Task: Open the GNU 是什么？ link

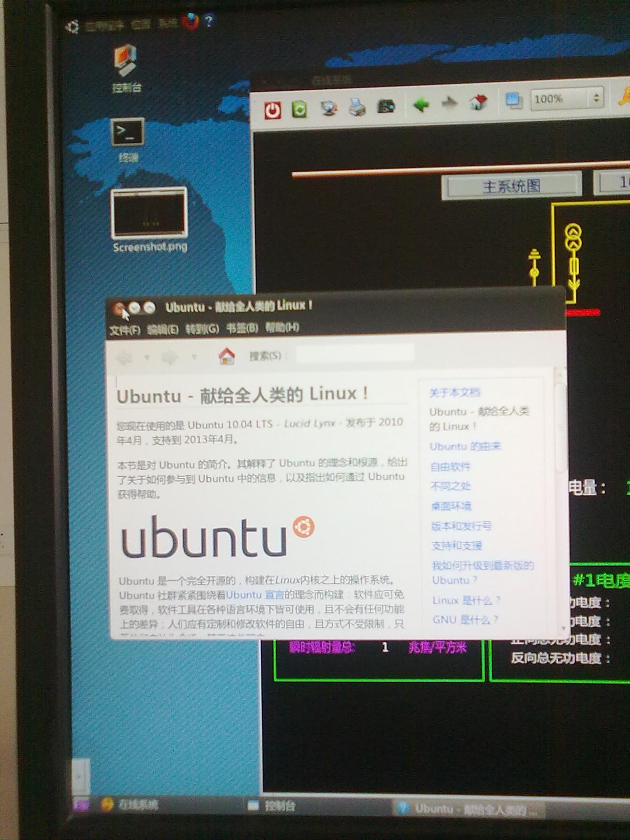Action: pos(466,620)
